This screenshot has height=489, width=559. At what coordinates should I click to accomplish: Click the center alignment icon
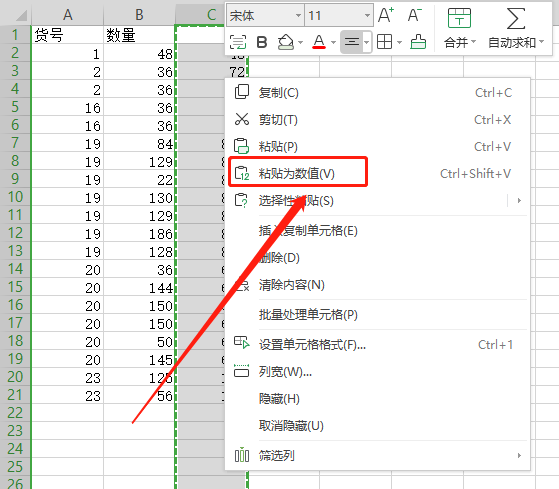point(352,42)
